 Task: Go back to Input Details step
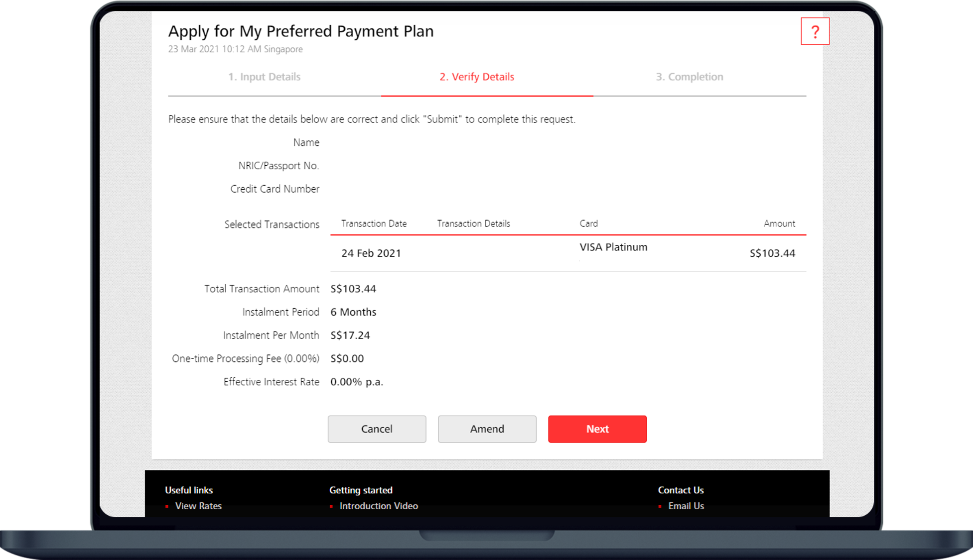264,77
